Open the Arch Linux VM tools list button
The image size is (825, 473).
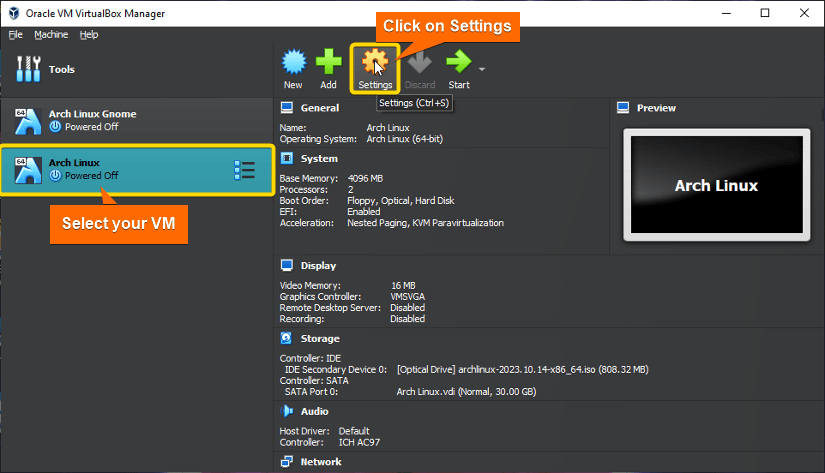coord(245,170)
